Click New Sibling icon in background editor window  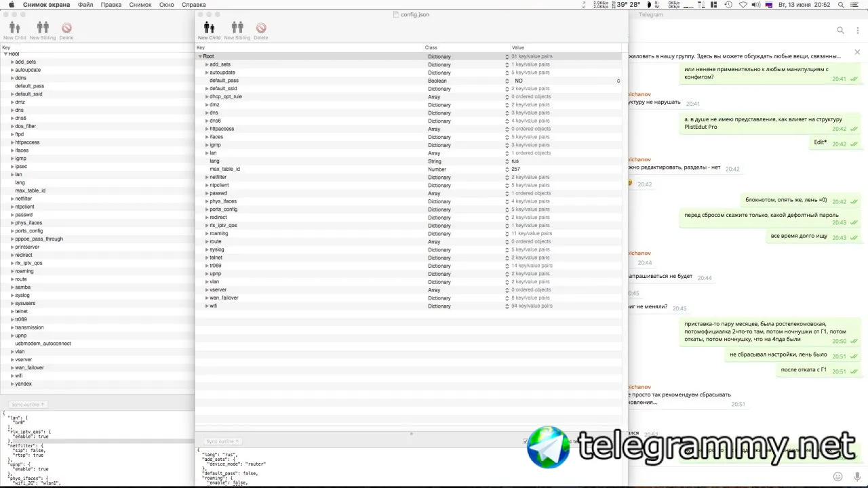43,28
